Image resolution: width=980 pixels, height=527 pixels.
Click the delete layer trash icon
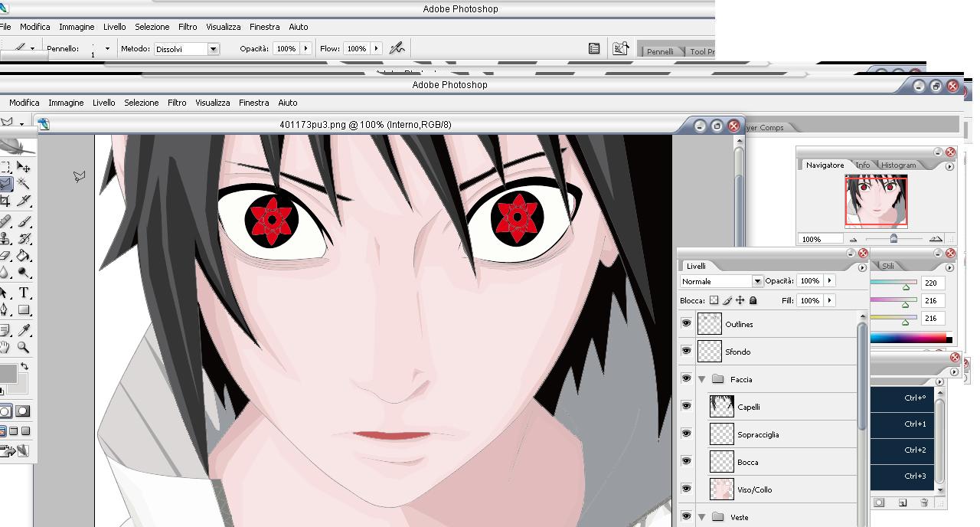coord(924,502)
